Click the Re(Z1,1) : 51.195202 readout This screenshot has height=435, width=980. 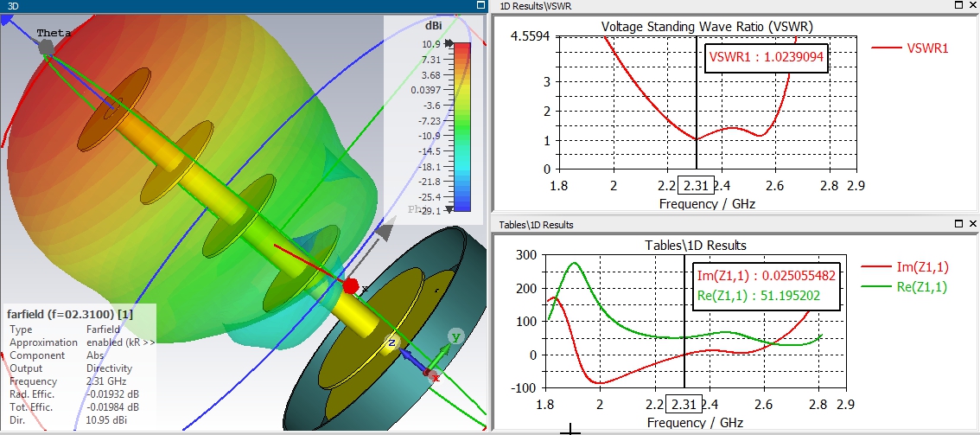point(758,296)
